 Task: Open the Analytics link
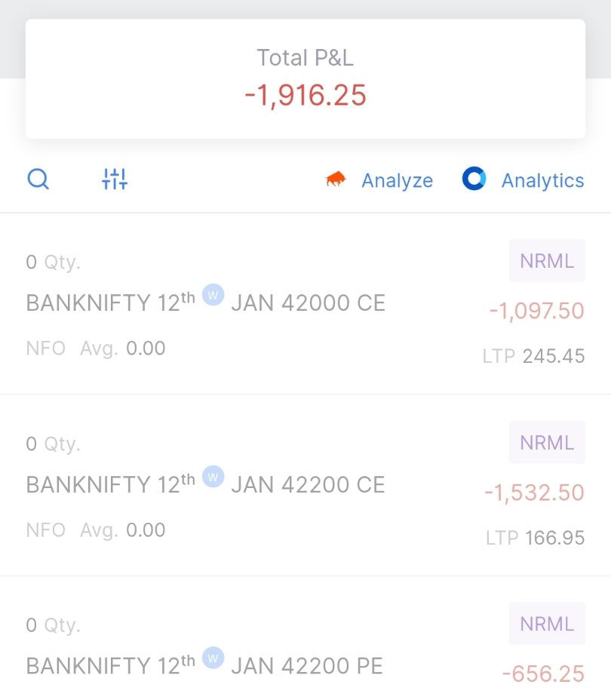[542, 181]
